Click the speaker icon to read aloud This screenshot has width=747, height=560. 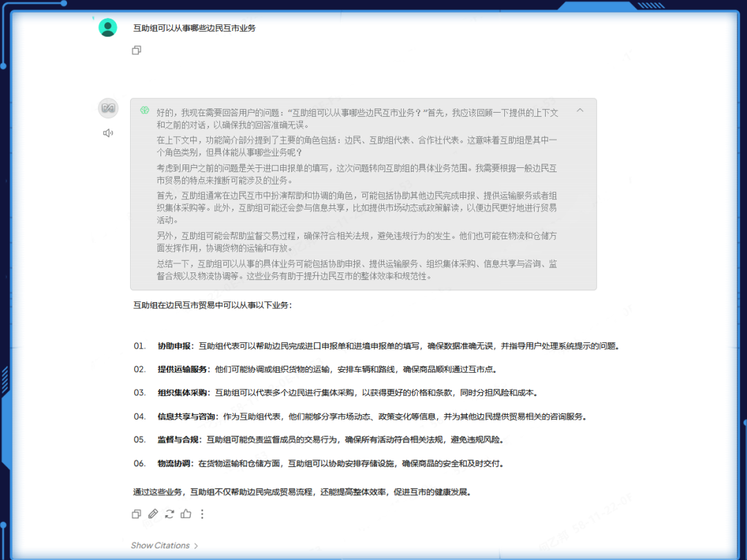click(x=109, y=133)
